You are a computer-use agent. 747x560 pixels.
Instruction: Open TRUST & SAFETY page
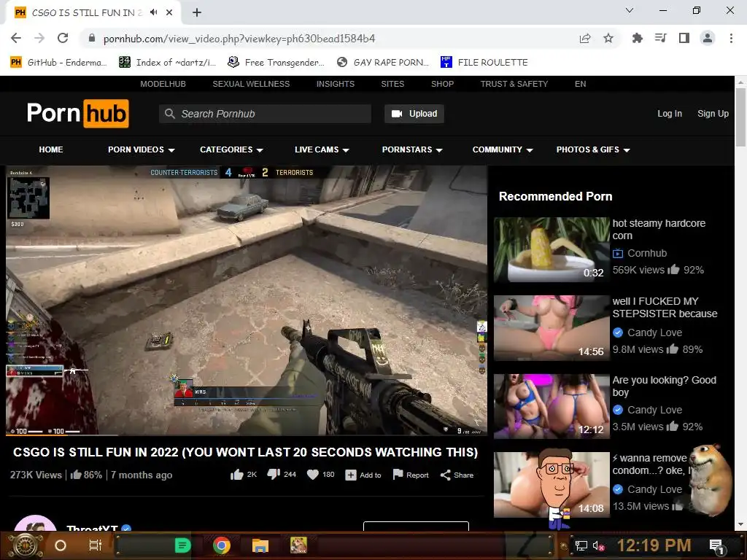pyautogui.click(x=514, y=84)
